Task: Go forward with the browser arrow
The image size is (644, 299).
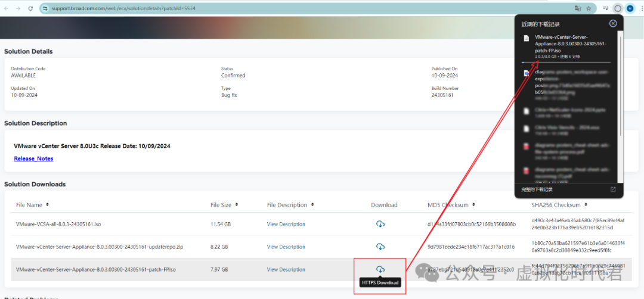Action: click(18, 8)
